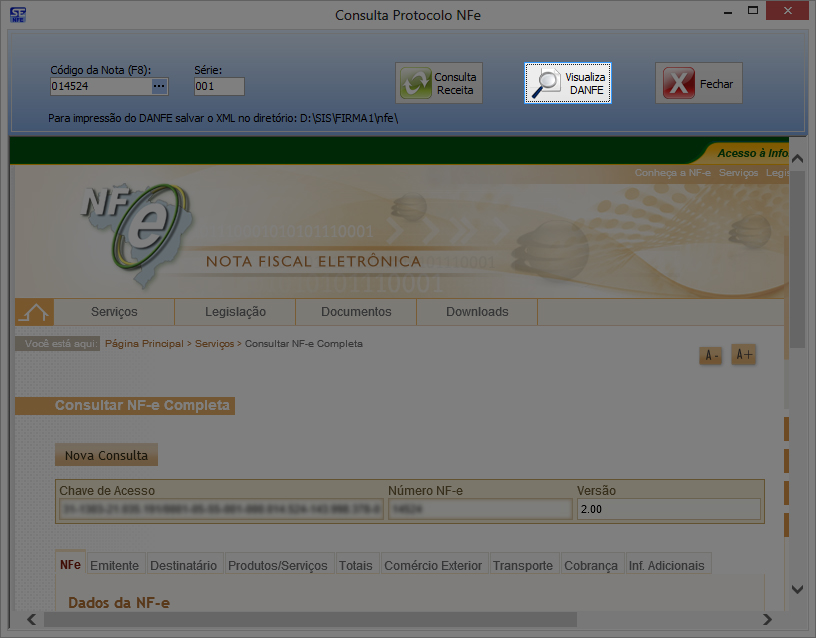Screen dimensions: 816x638
Task: Click the horizontal scrollbar right arrow
Action: (768, 620)
